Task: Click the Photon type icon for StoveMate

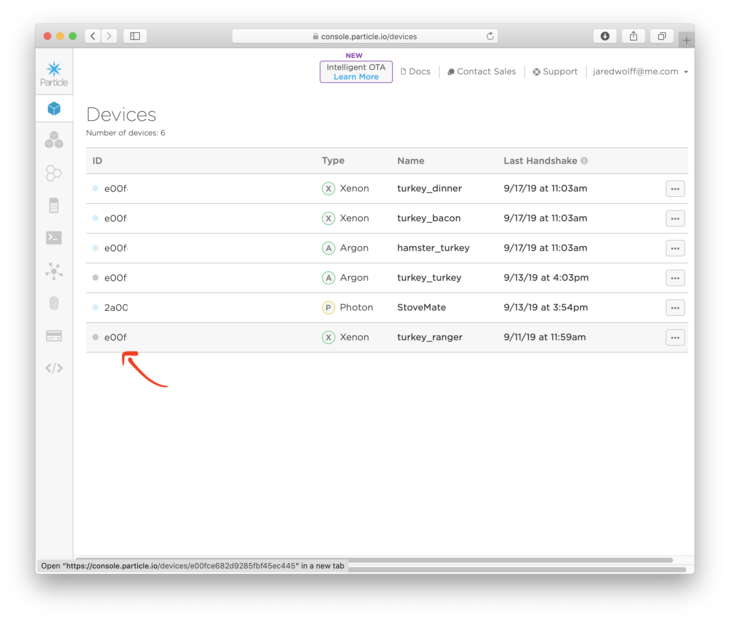Action: pyautogui.click(x=329, y=308)
